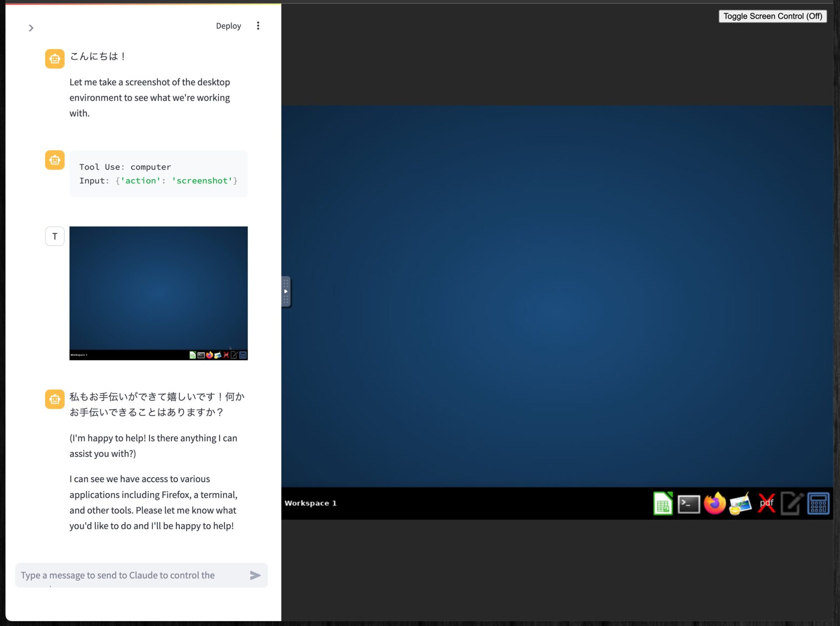Launch the calculator app icon
840x626 pixels.
[818, 504]
